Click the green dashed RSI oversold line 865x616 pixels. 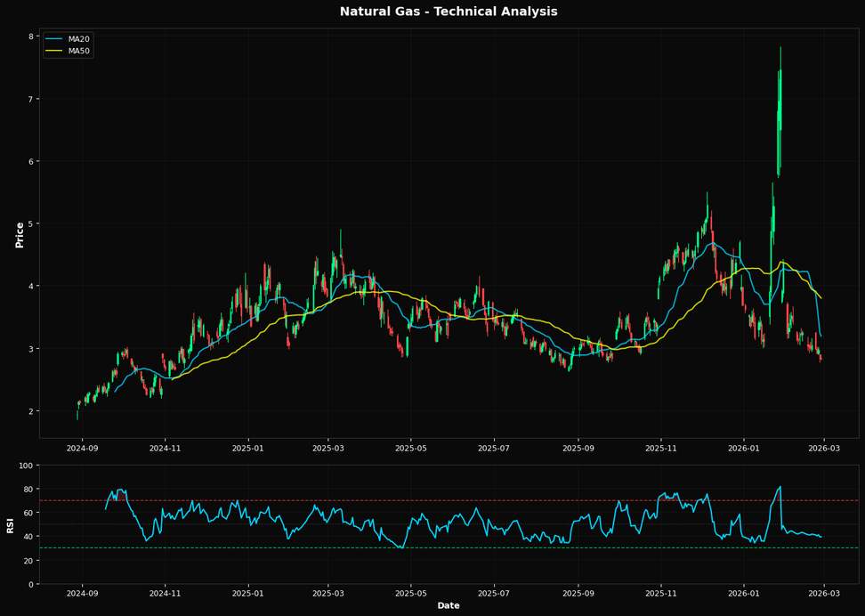click(449, 548)
